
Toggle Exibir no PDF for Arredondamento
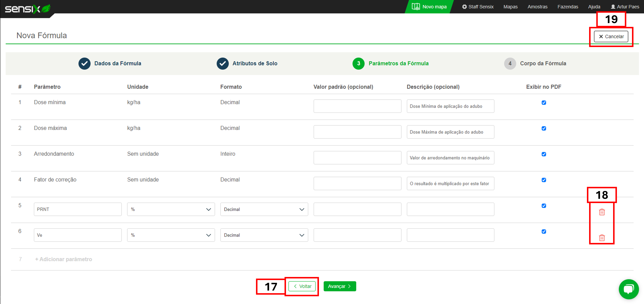point(543,154)
